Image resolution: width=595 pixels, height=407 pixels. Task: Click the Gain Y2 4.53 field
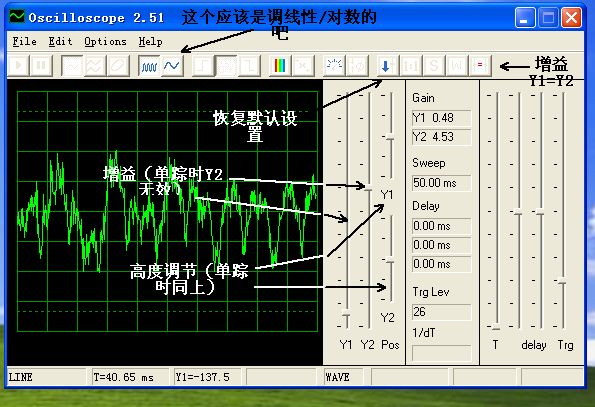point(441,137)
